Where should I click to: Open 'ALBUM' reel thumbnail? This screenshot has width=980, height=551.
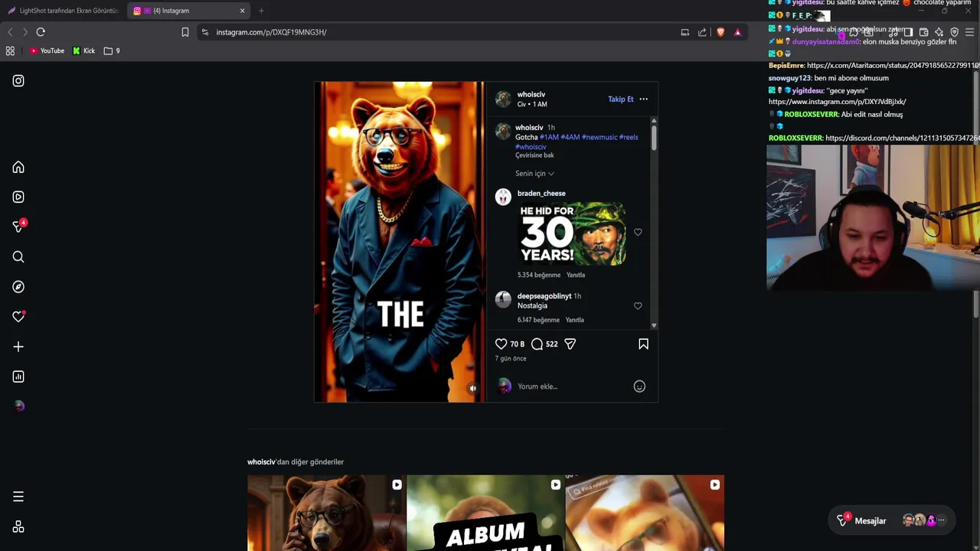485,513
